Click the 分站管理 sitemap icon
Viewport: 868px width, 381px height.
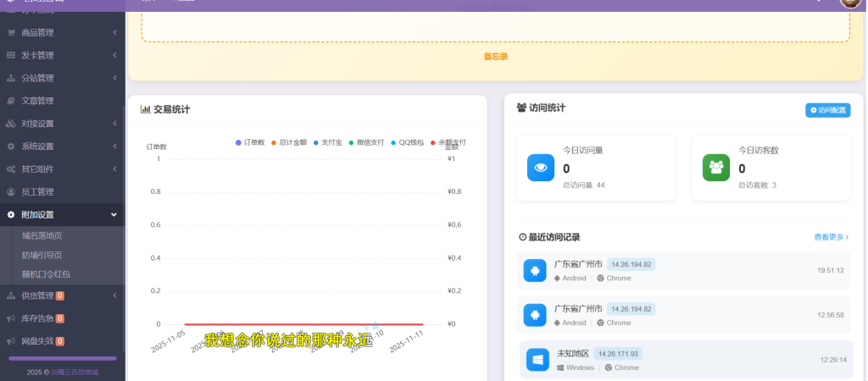(10, 78)
